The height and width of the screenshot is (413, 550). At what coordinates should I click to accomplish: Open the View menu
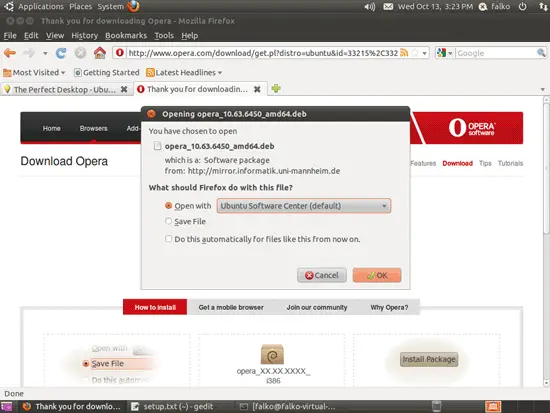55,35
